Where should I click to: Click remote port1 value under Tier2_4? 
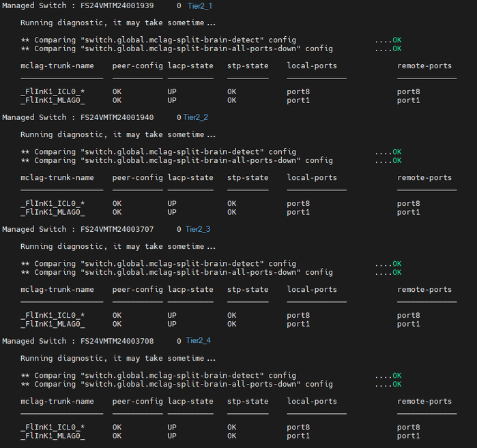(408, 436)
